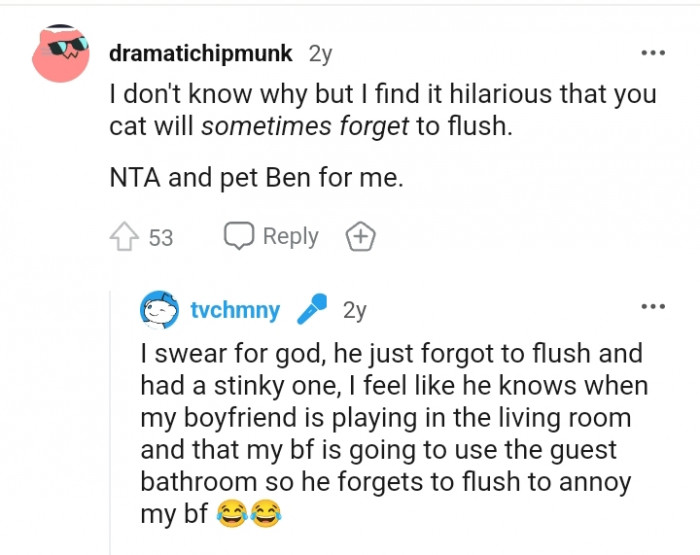
Task: Open options menu for tvchmny's reply
Action: [x=653, y=306]
